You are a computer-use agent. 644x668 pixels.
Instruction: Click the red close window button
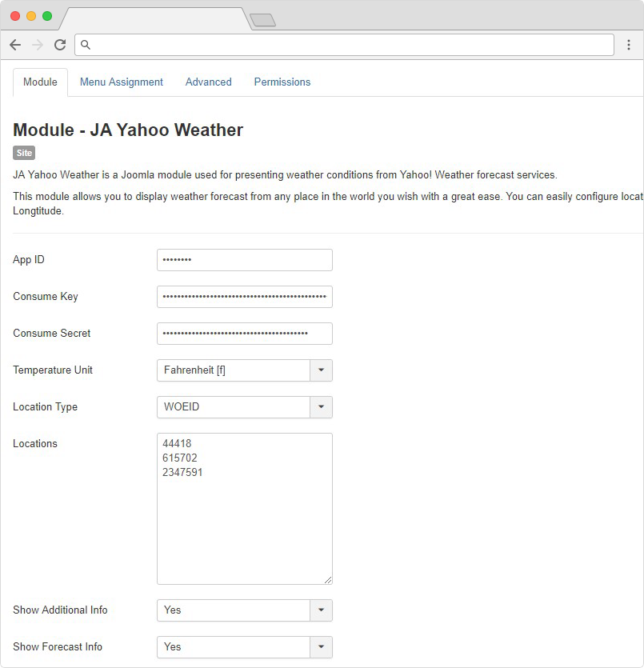[15, 16]
